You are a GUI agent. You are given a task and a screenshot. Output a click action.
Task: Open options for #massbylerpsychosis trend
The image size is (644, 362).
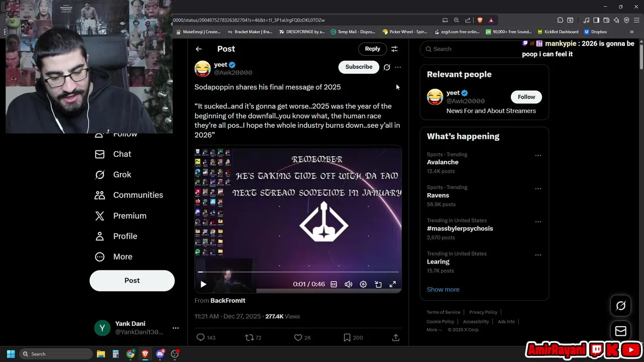pos(538,222)
